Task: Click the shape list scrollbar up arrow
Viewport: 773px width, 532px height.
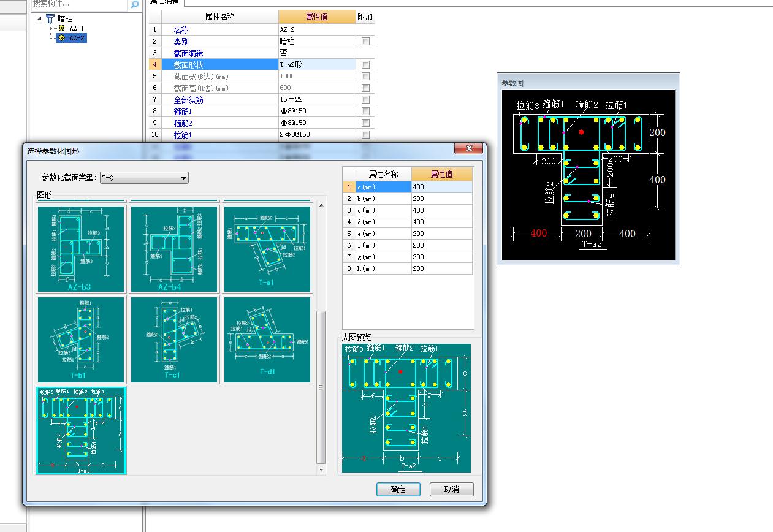Action: [x=321, y=204]
